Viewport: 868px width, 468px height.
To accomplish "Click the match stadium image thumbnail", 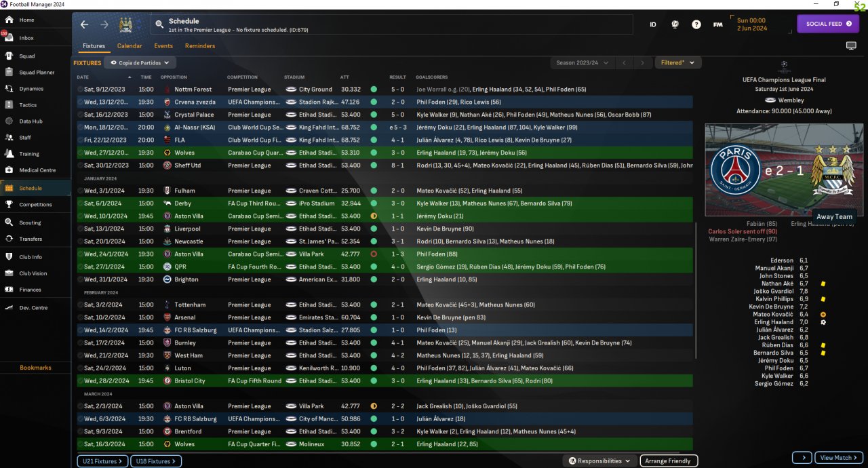I will pyautogui.click(x=783, y=170).
